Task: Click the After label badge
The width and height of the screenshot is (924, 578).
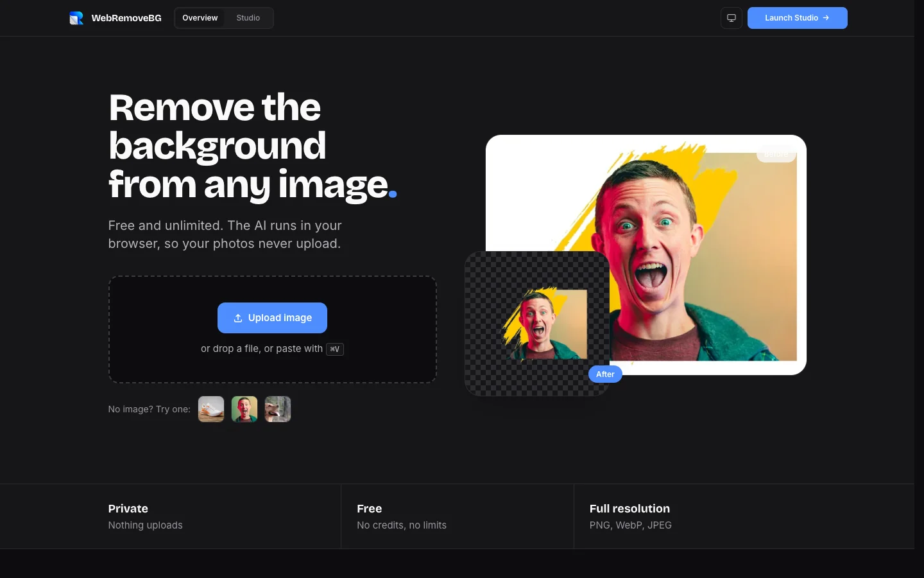Action: coord(605,374)
